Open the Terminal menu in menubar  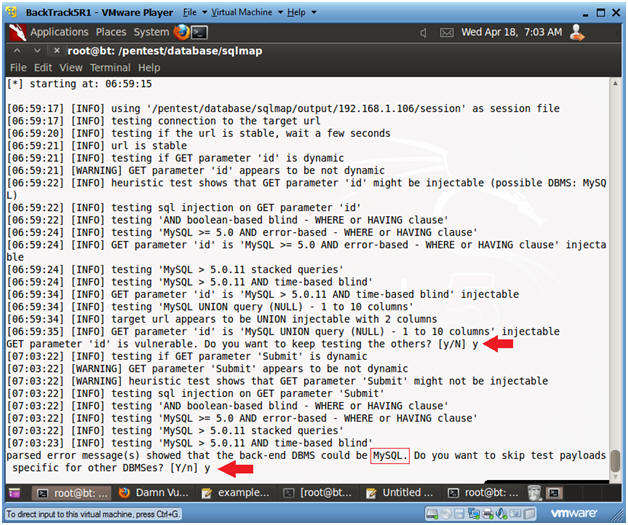[x=110, y=68]
